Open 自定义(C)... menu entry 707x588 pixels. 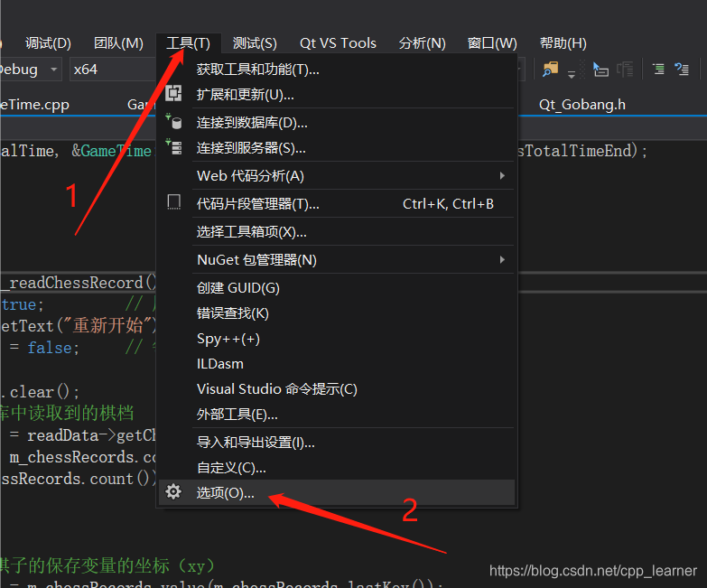point(338,467)
